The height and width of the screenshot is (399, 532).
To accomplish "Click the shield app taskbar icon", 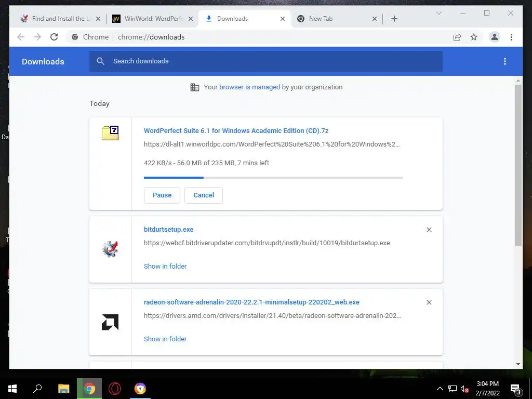I will point(140,389).
